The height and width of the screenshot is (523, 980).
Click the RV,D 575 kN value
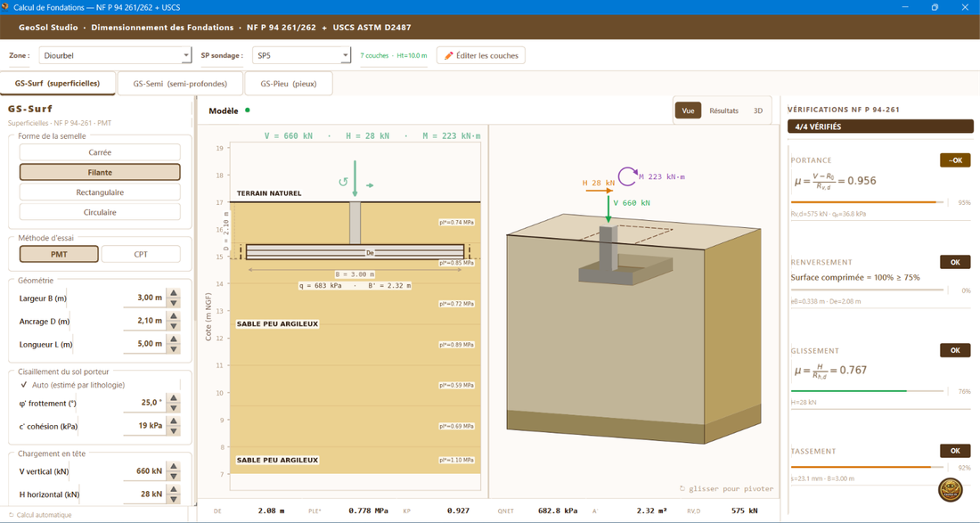tap(745, 511)
